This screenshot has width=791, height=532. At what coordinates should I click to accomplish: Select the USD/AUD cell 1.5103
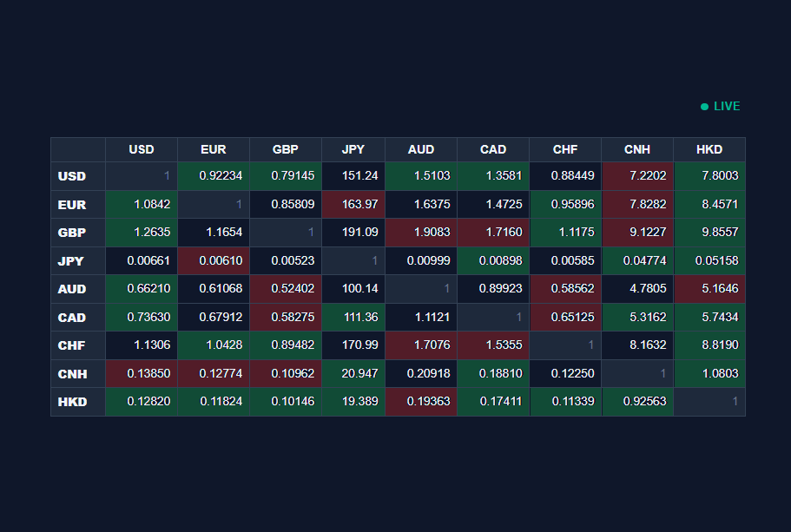421,176
